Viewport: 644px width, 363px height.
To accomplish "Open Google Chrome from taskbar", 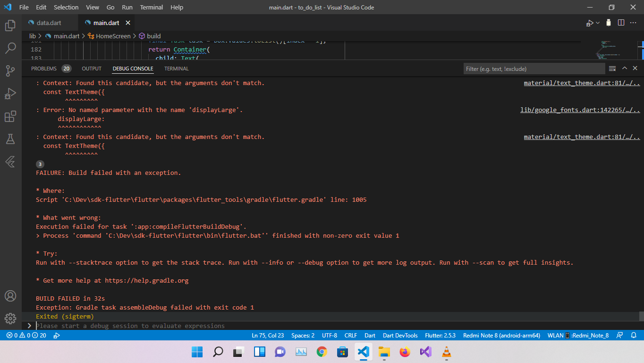I will click(x=322, y=352).
